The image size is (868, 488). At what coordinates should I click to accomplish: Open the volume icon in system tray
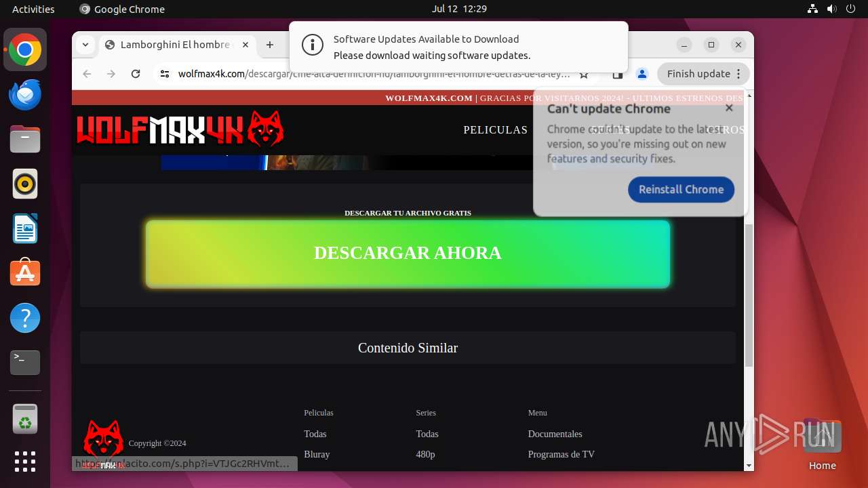[x=832, y=9]
